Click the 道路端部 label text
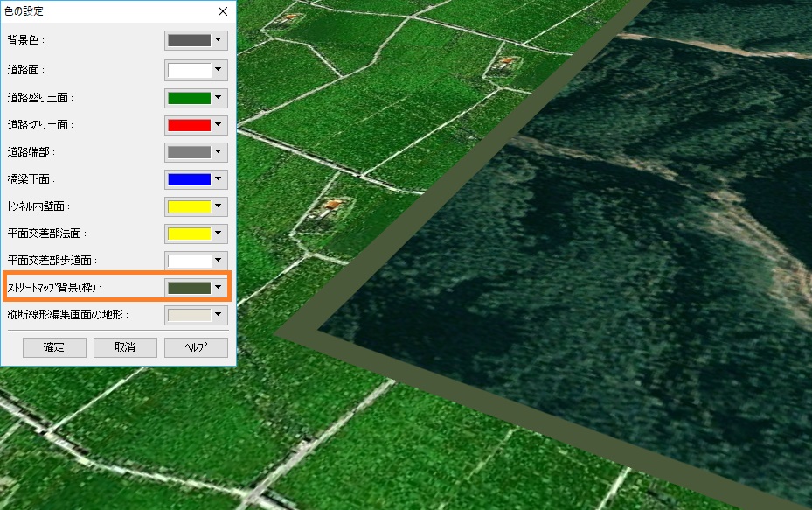Screen dimensions: 812x510 [x=31, y=152]
